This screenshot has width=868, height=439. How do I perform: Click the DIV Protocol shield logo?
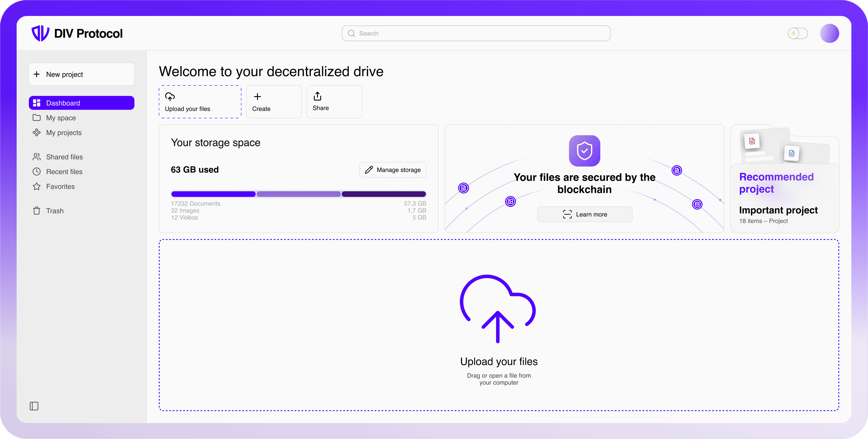coord(40,33)
